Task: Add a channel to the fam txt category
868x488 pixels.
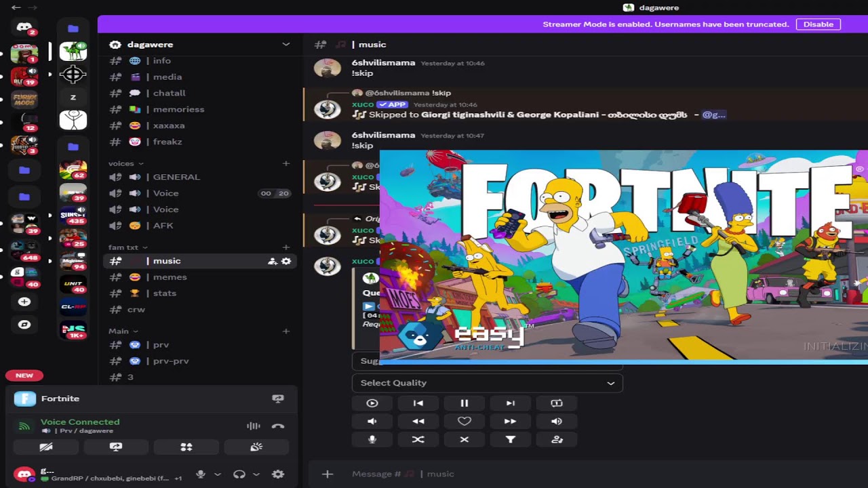Action: pos(286,247)
